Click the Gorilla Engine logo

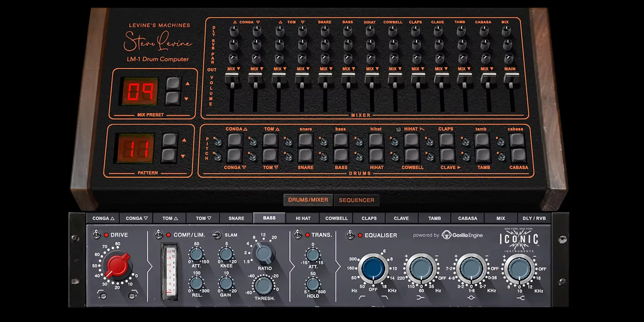[462, 235]
